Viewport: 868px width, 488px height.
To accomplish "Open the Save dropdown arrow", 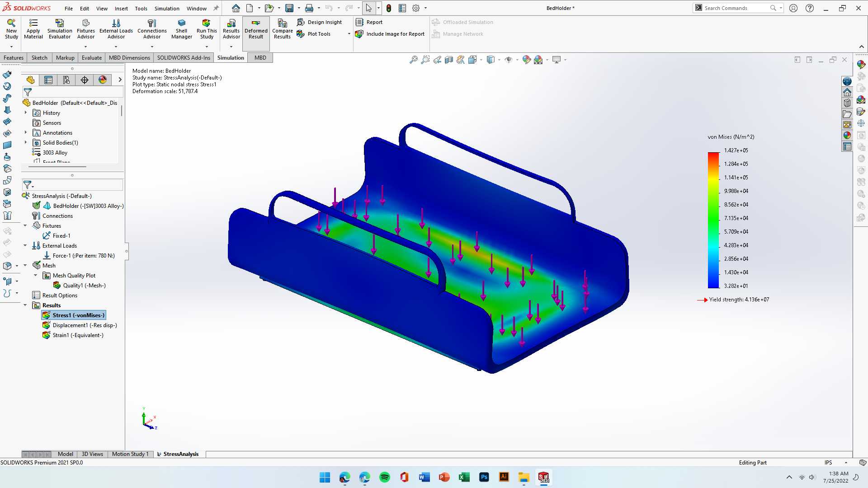I will 299,8.
